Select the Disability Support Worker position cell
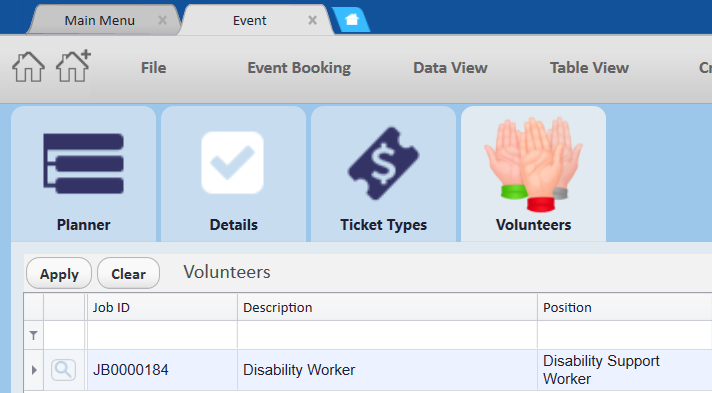The image size is (712, 393). point(625,370)
